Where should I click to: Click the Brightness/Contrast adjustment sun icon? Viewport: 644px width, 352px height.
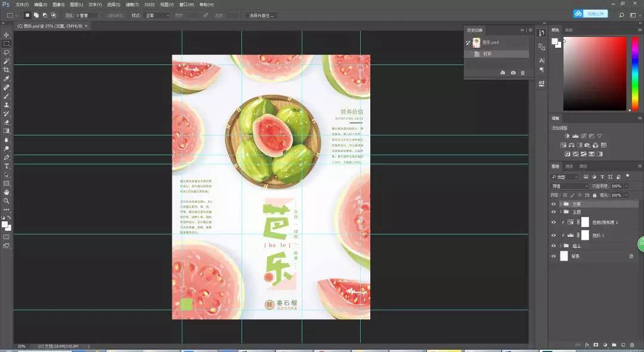click(x=567, y=136)
